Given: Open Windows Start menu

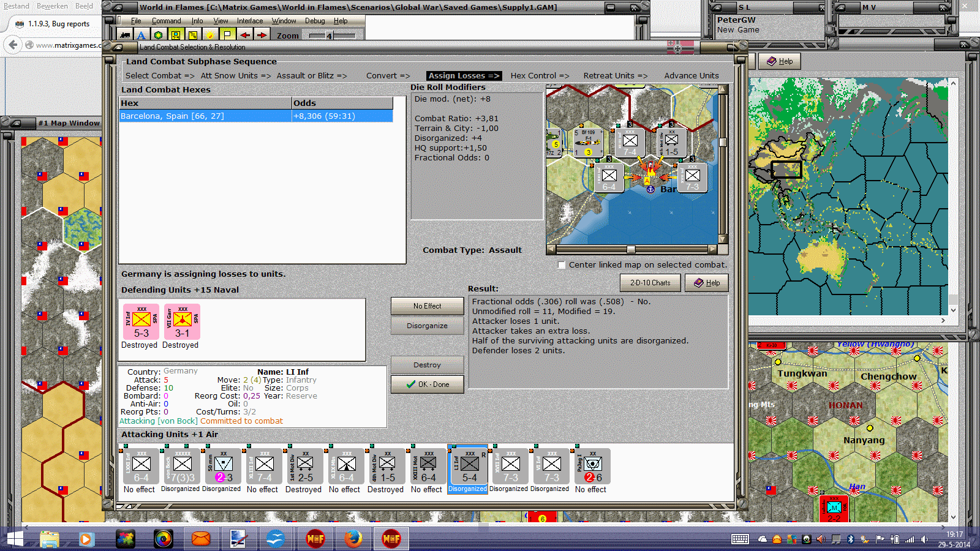Looking at the screenshot, I should click(x=15, y=539).
